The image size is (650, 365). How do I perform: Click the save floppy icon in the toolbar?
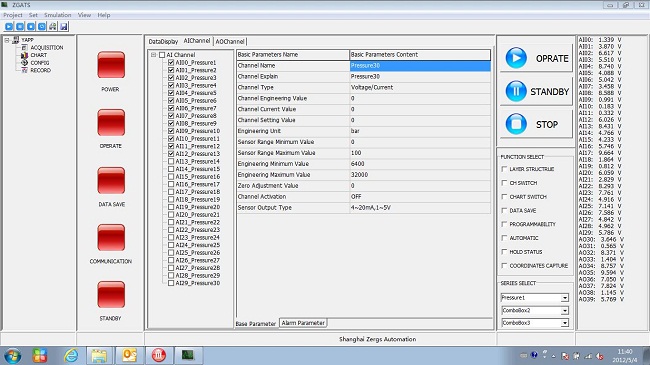[x=63, y=27]
